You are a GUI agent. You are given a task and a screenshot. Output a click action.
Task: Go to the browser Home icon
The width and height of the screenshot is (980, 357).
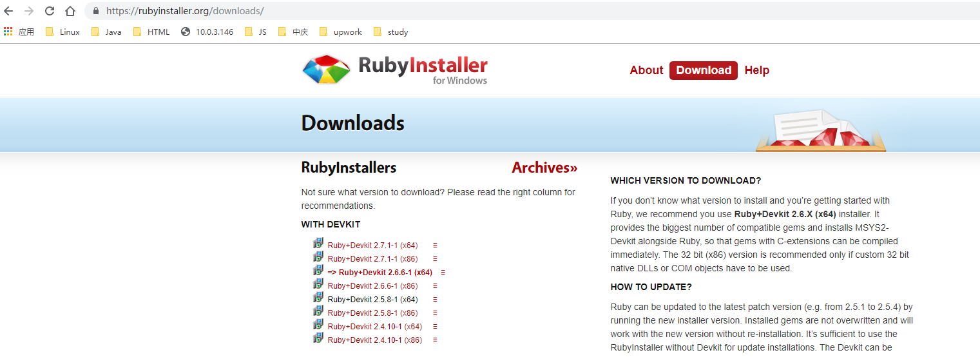(70, 11)
